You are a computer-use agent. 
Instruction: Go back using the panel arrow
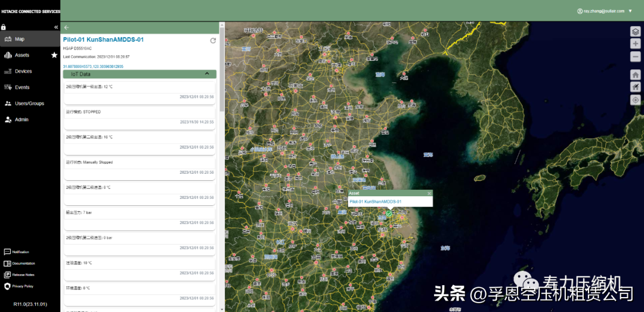(x=67, y=27)
